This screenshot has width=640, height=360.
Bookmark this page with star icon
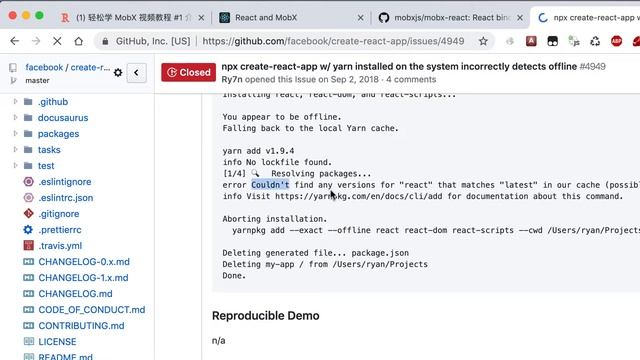pos(483,41)
